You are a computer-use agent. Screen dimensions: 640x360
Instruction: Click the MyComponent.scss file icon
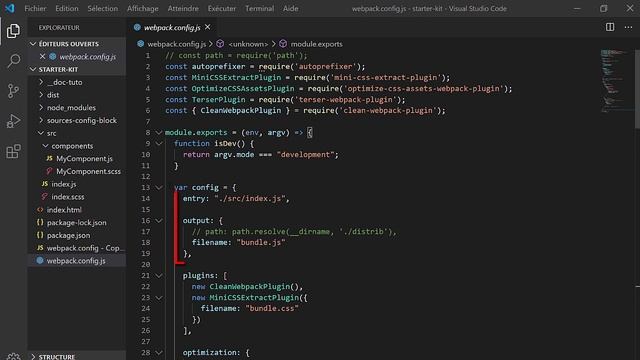49,171
